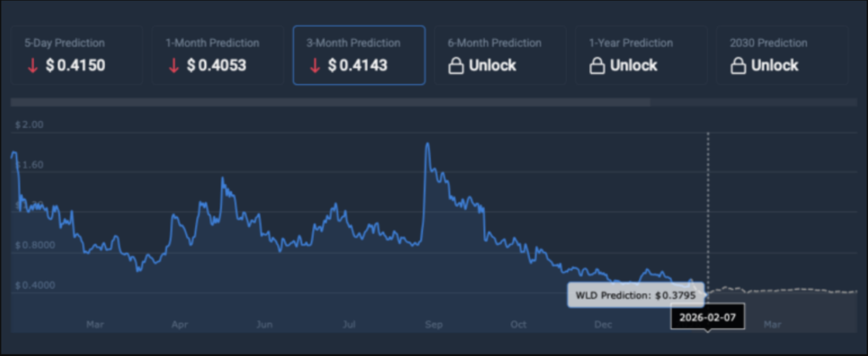
Task: Click the red down arrow beside $0.4143
Action: [x=314, y=65]
